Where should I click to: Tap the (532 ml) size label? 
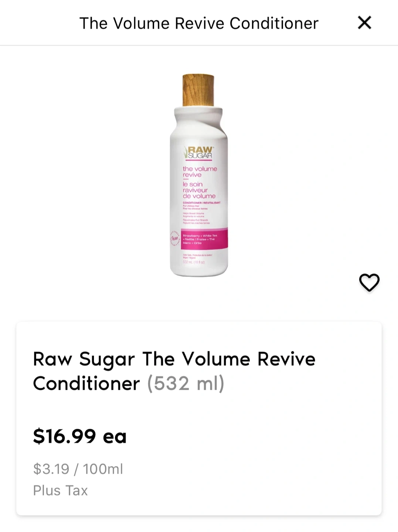coord(186,383)
